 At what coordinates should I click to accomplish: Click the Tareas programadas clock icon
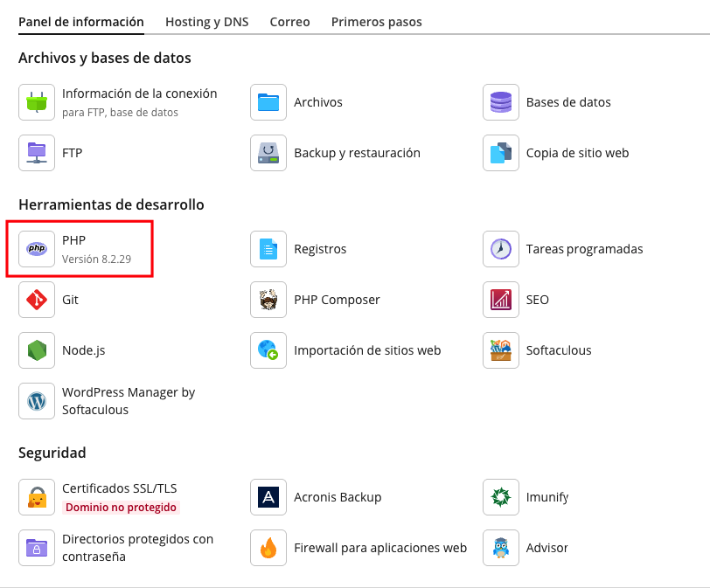tap(501, 249)
